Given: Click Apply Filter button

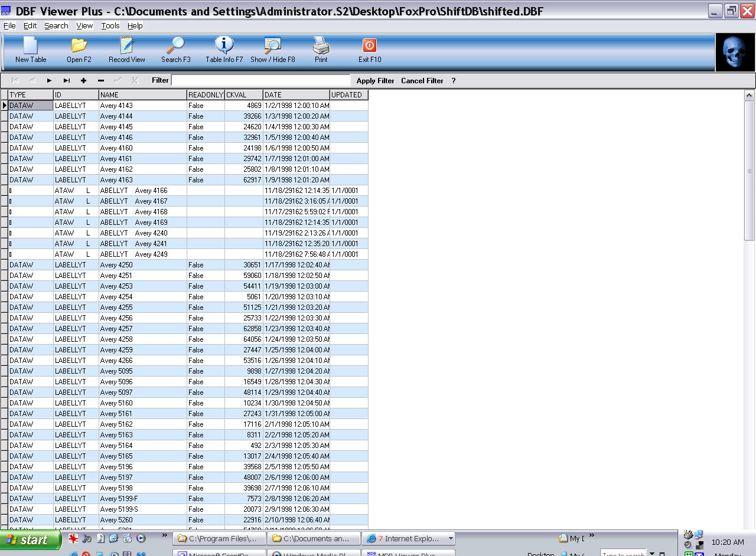Looking at the screenshot, I should [375, 81].
